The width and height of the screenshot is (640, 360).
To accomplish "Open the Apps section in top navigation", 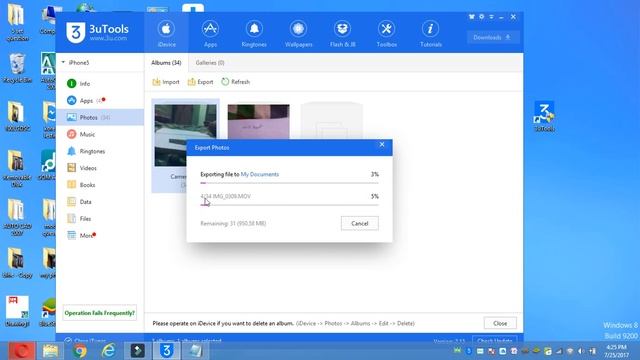I will 210,33.
